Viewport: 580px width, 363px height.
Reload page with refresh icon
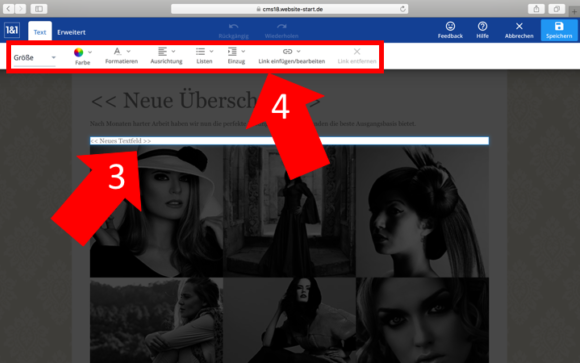402,9
